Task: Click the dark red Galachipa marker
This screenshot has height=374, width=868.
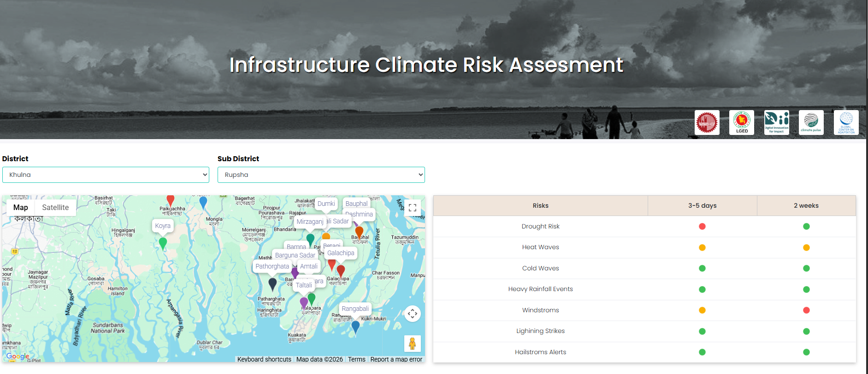Action: 341,271
